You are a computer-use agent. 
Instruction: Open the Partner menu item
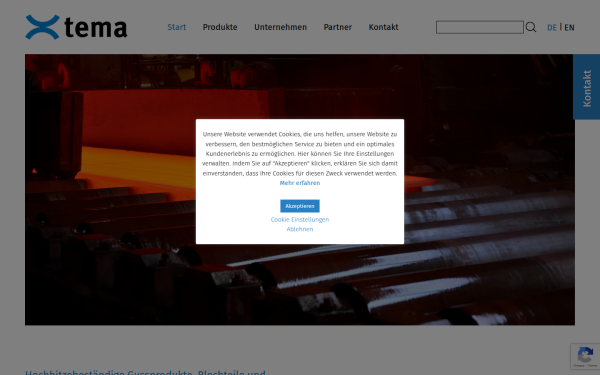click(338, 27)
